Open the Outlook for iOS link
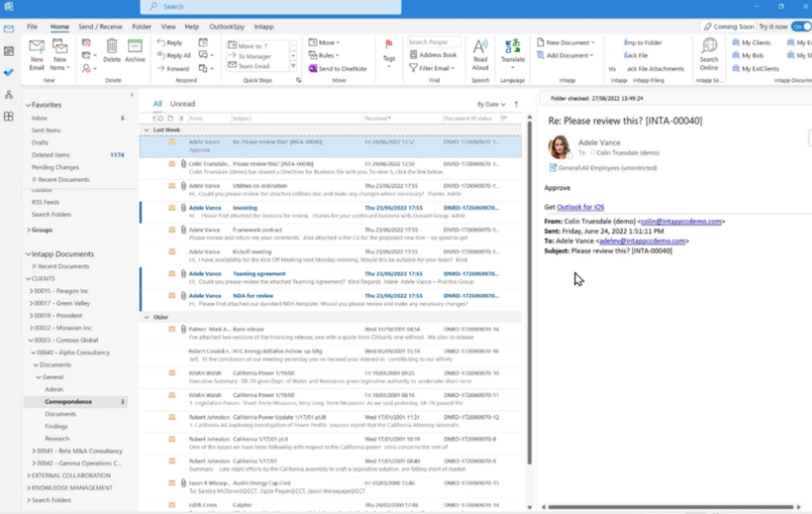The width and height of the screenshot is (812, 514). (x=580, y=207)
